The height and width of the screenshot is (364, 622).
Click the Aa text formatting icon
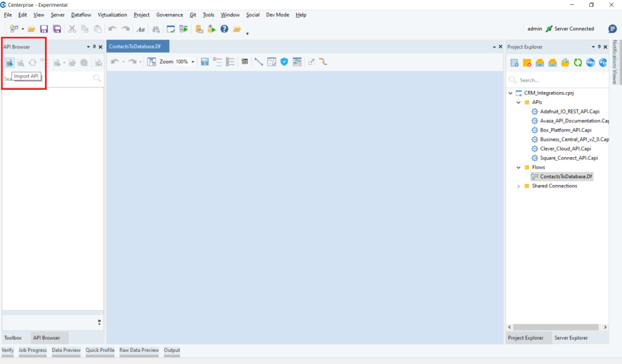click(x=140, y=29)
